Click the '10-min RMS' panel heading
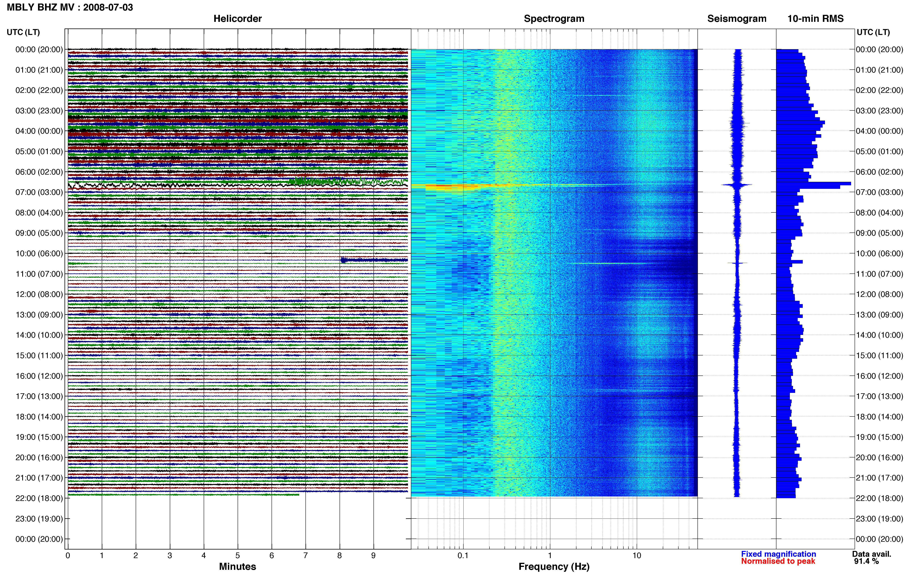Viewport: 924px width, 578px height. tap(816, 19)
